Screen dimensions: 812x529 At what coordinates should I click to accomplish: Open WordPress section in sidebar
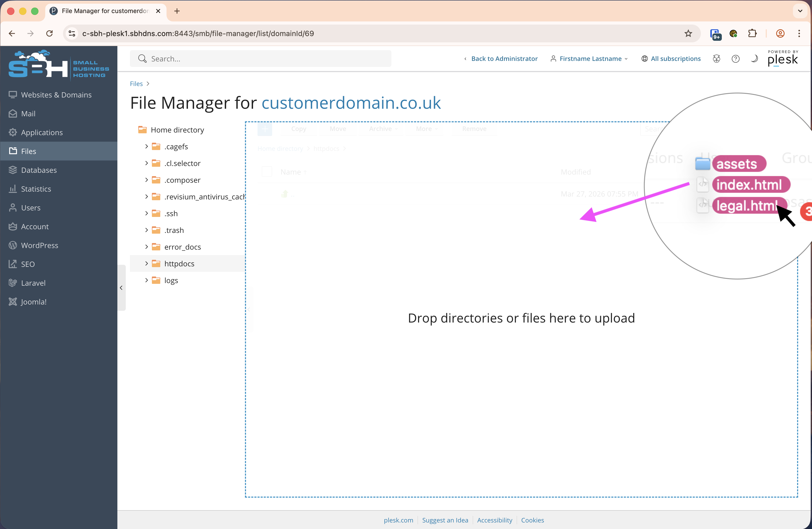coord(39,245)
